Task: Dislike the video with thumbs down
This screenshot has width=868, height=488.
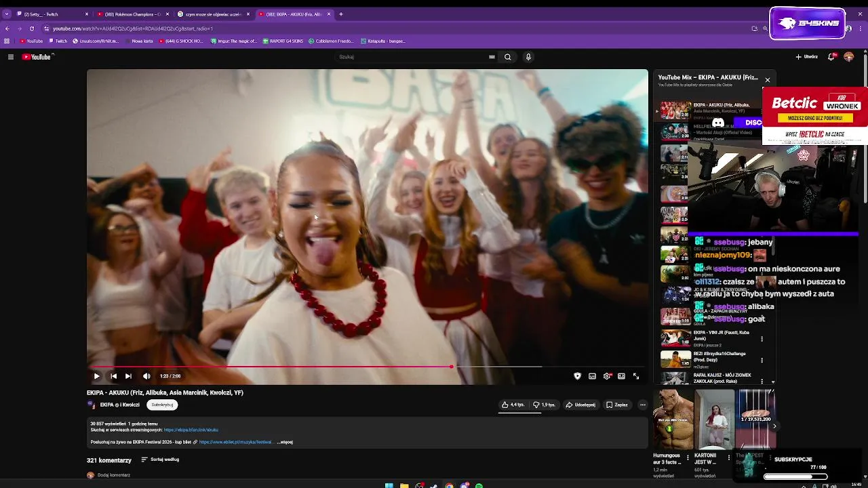Action: (544, 405)
